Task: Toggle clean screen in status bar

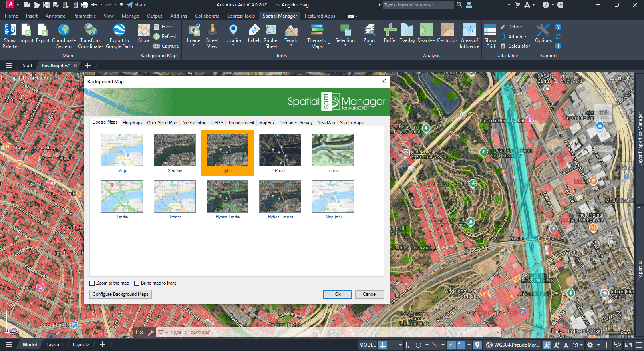Action: (x=628, y=345)
